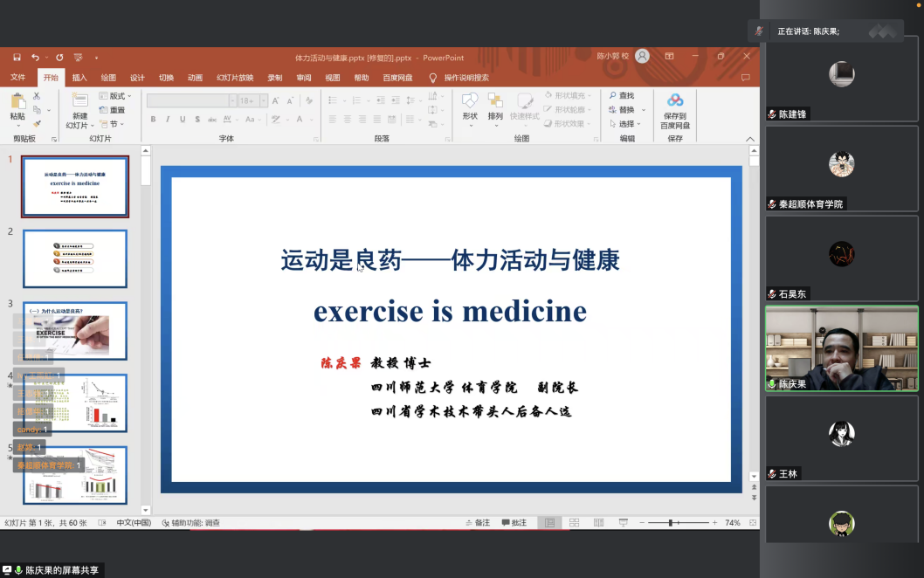The width and height of the screenshot is (924, 578).
Task: Open the Shapes (形状) gallery icon
Action: click(470, 106)
